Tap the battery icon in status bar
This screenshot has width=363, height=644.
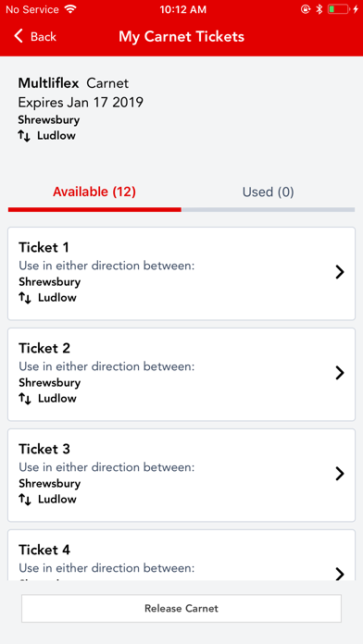point(338,9)
